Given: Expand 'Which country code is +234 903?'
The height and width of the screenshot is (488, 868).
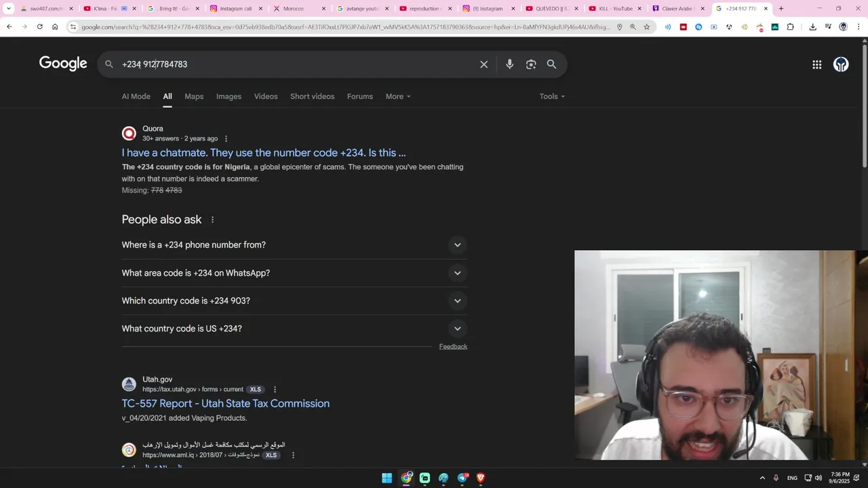Looking at the screenshot, I should 294,300.
